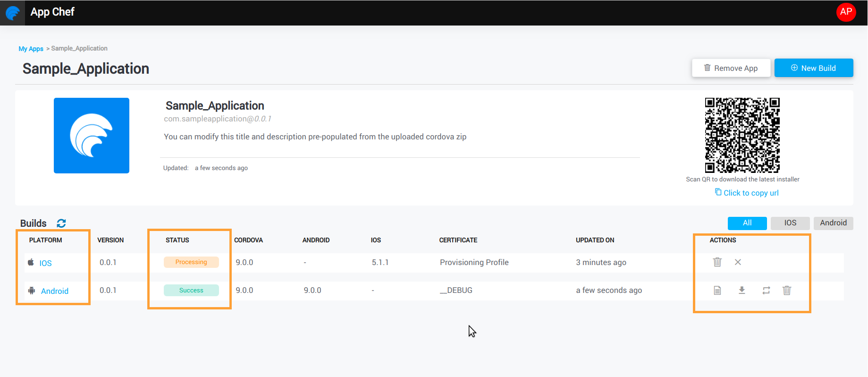Filter builds by All tab

(747, 223)
